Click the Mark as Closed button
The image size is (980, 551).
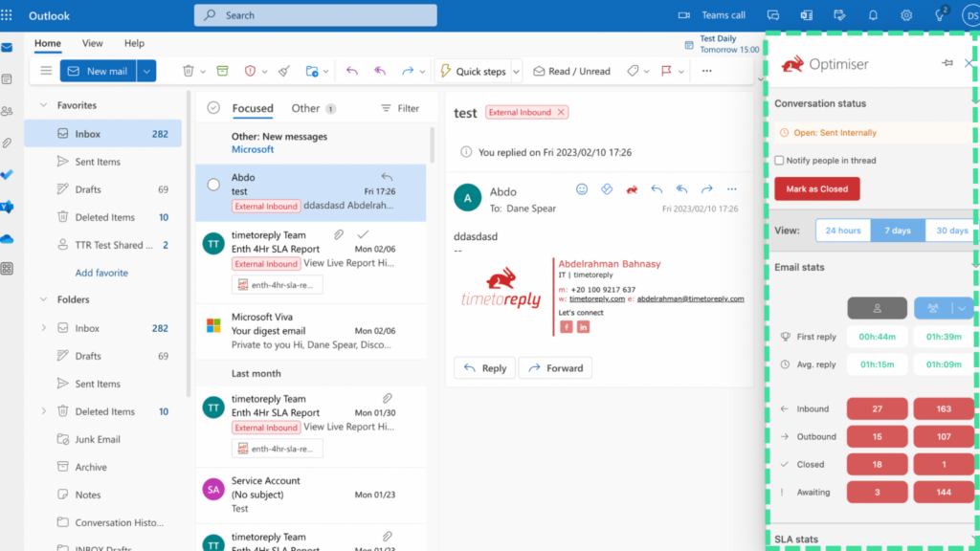coord(816,188)
